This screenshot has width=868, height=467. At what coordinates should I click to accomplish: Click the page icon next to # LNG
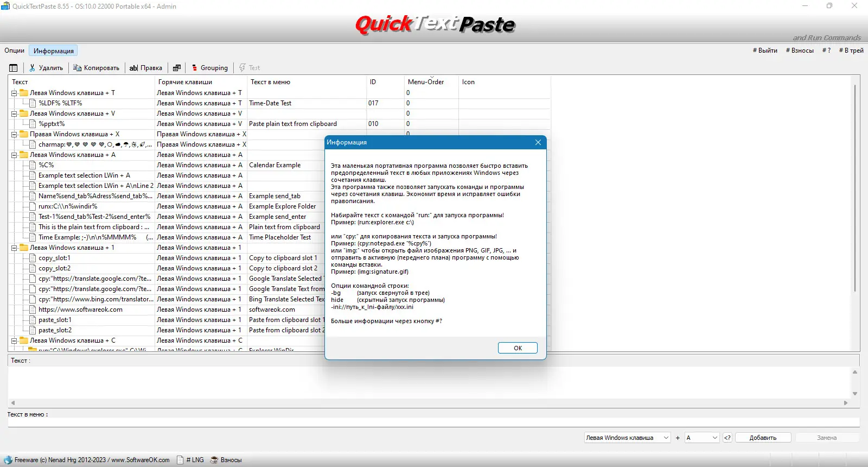click(x=180, y=460)
